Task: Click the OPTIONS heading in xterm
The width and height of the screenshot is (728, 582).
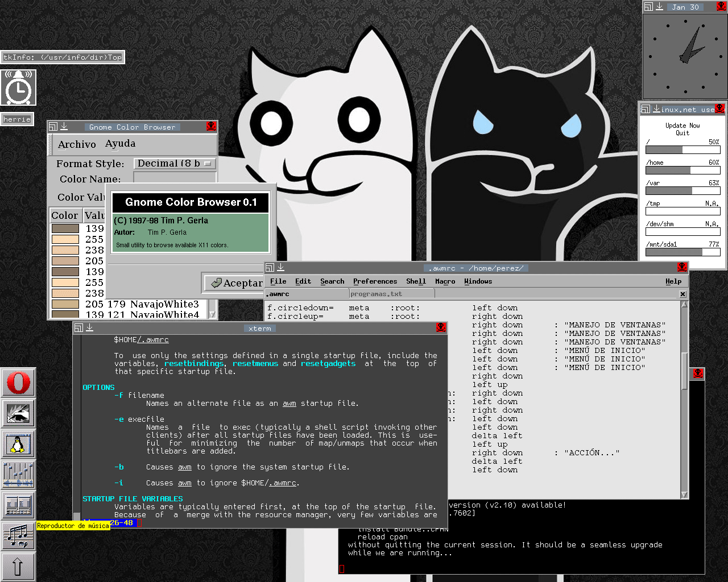Action: 98,387
